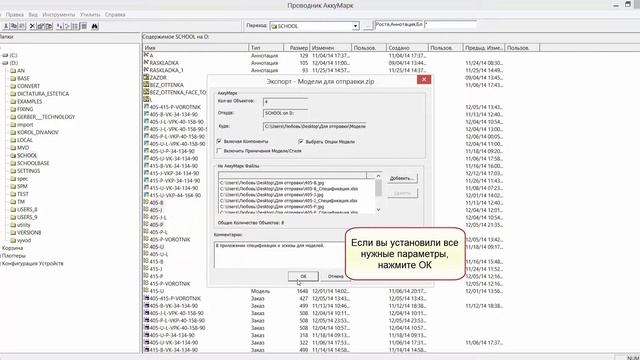Click the icon beside 415-P-VOROTNIK model
Image resolution: width=640 pixels, height=360 pixels.
coord(146,283)
